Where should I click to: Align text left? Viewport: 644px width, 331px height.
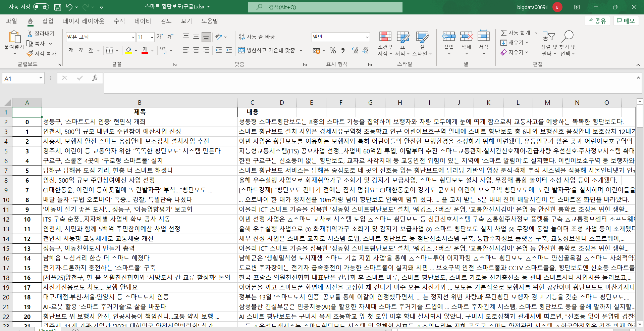click(x=186, y=50)
